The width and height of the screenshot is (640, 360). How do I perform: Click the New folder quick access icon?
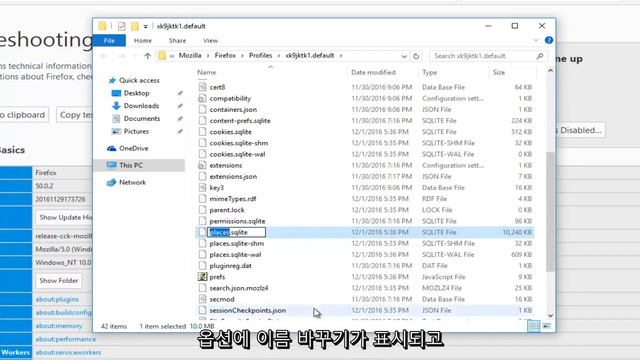134,26
